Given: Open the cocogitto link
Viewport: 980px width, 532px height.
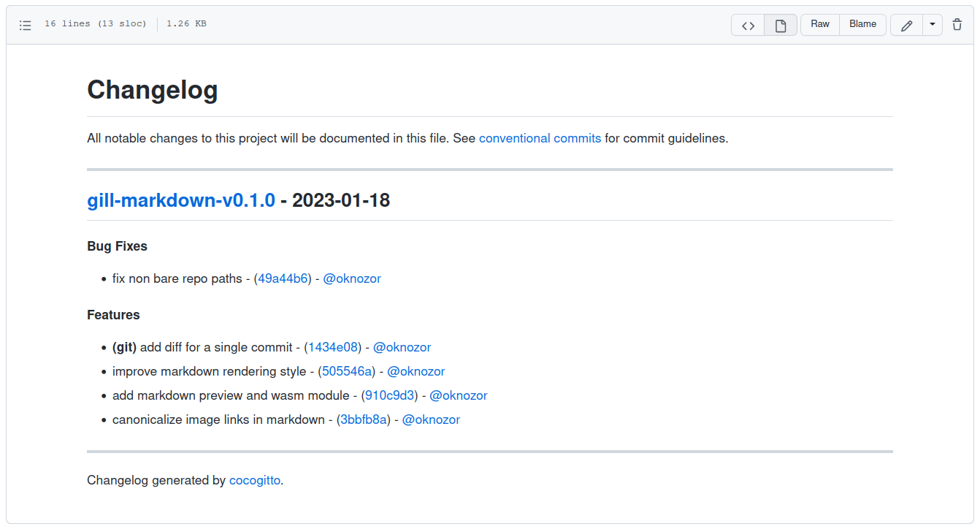Looking at the screenshot, I should [254, 480].
